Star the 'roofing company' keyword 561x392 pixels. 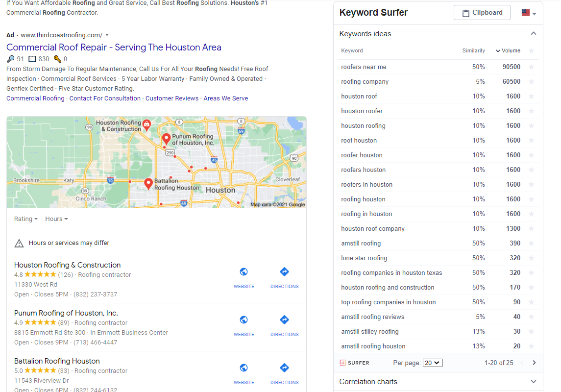[531, 81]
